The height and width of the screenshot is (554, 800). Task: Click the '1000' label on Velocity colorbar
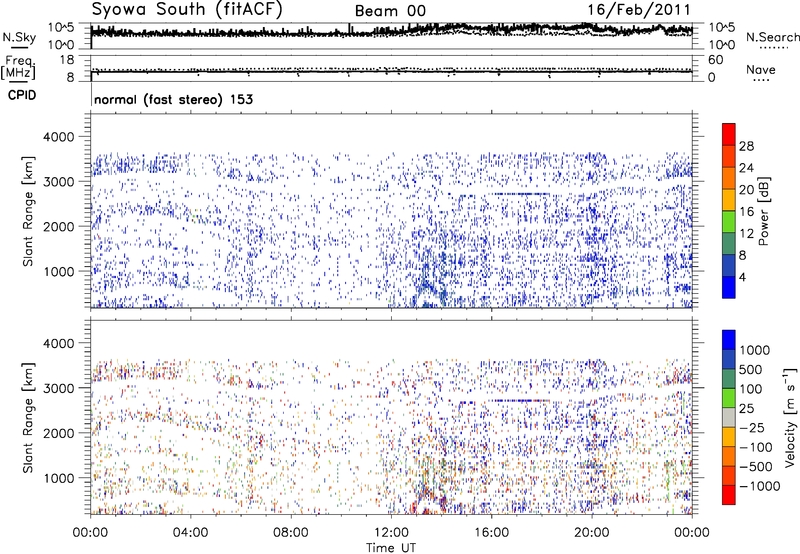[x=755, y=350]
